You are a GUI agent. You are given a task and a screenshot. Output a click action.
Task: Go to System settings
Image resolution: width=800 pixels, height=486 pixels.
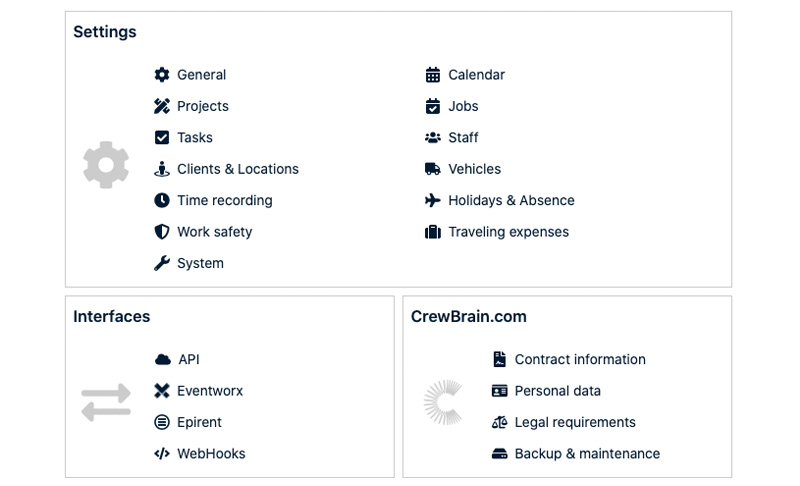200,263
